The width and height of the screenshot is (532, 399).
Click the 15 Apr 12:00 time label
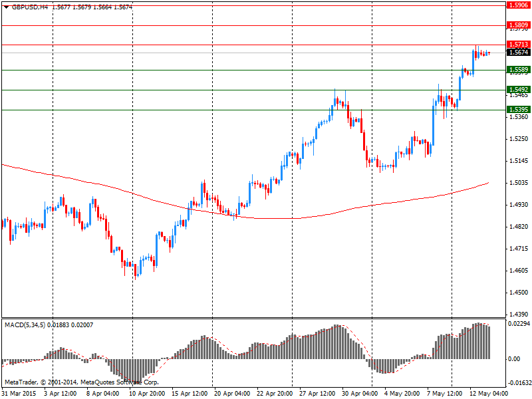[x=190, y=394]
